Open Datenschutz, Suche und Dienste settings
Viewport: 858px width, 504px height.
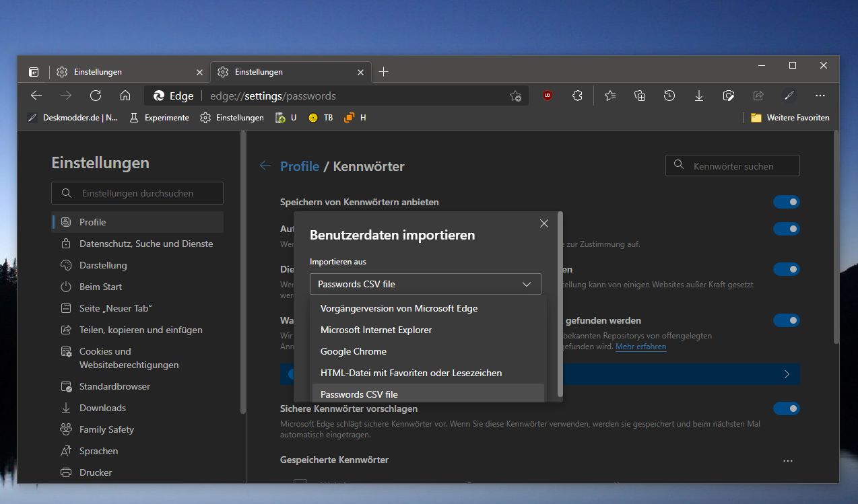(137, 244)
